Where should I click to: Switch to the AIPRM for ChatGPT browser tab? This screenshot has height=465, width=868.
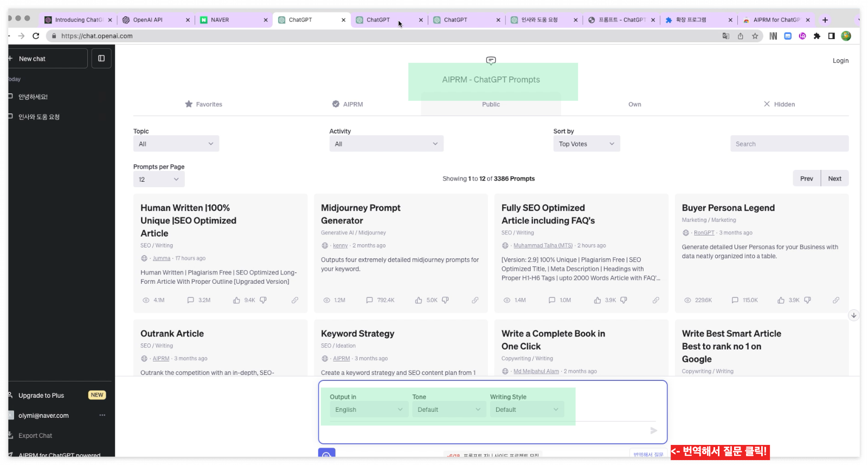tap(775, 20)
